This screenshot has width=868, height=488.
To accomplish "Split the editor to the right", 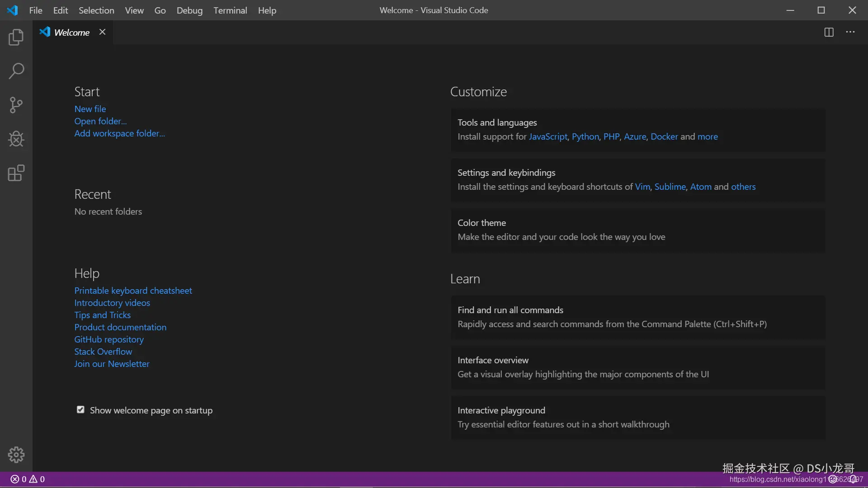I will pyautogui.click(x=829, y=32).
